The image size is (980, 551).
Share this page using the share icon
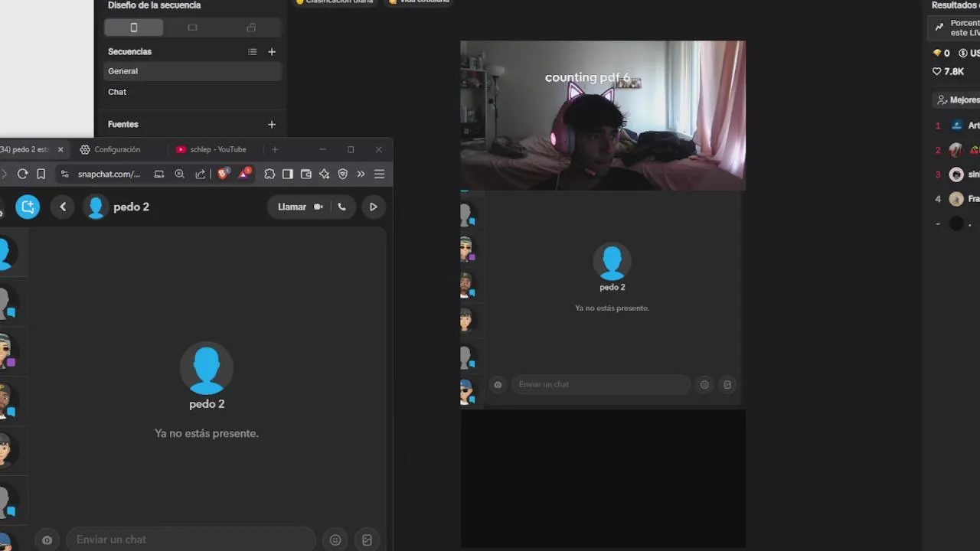click(201, 174)
